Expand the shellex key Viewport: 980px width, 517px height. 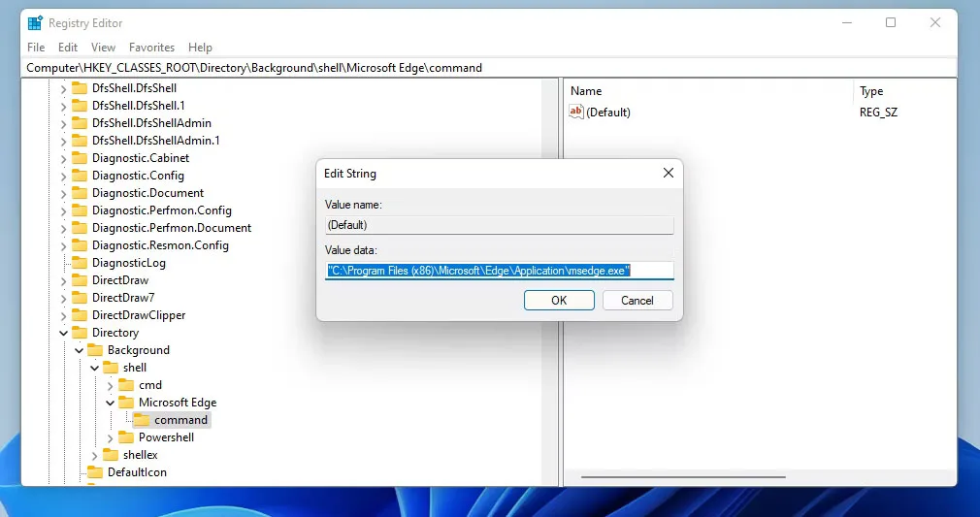94,456
